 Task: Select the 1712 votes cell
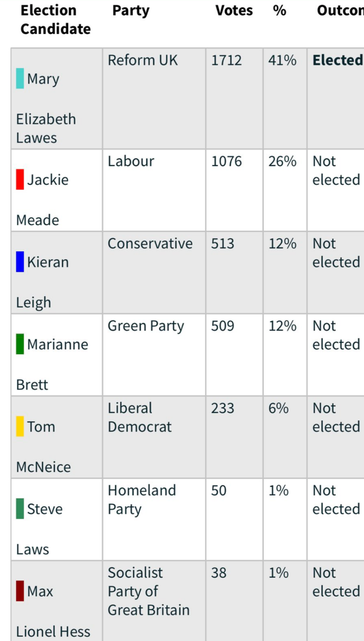226,60
